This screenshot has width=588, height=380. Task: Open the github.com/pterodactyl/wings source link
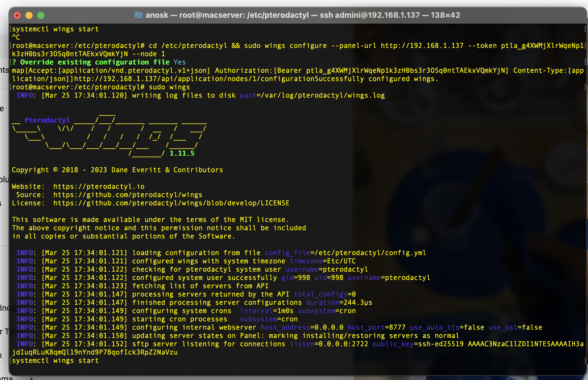pyautogui.click(x=128, y=195)
